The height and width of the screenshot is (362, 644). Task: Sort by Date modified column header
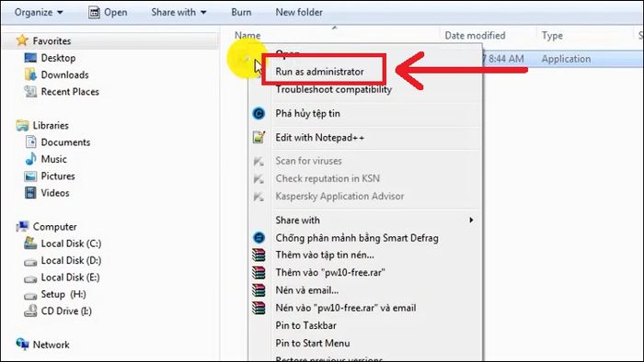click(475, 35)
